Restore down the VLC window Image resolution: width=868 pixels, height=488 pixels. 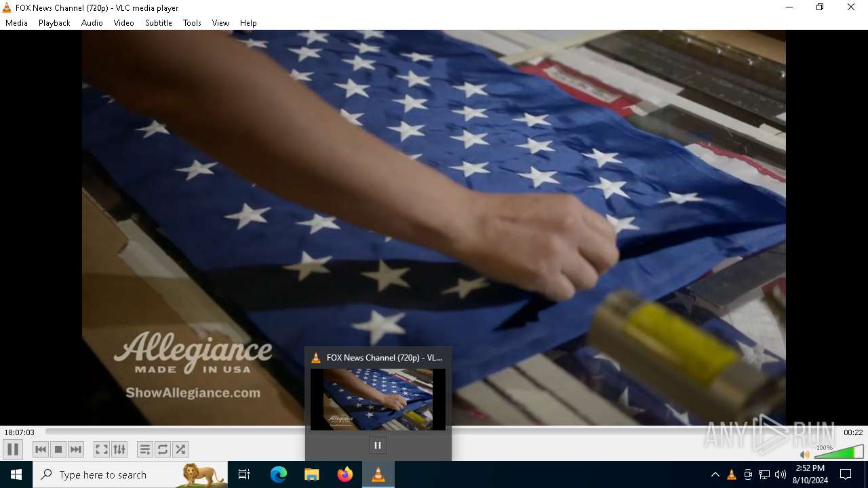click(820, 7)
